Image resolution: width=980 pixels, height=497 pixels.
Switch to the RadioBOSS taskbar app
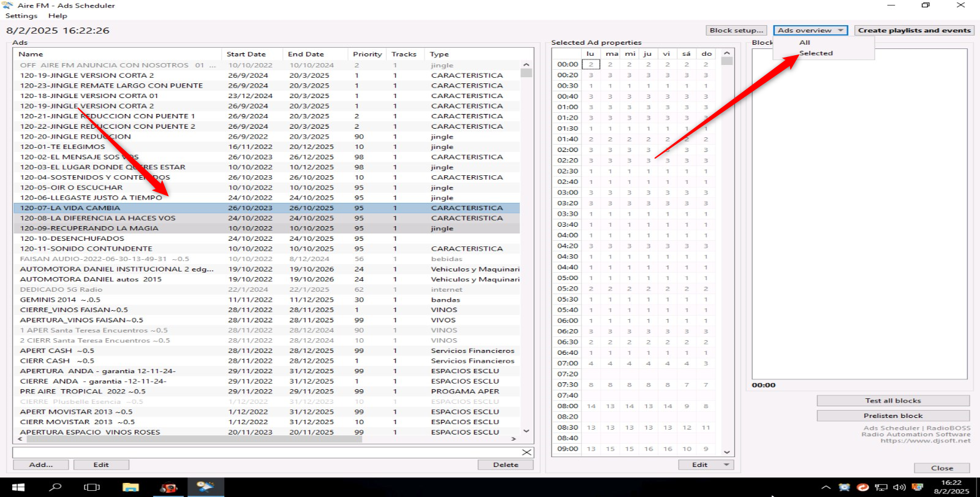click(x=168, y=487)
